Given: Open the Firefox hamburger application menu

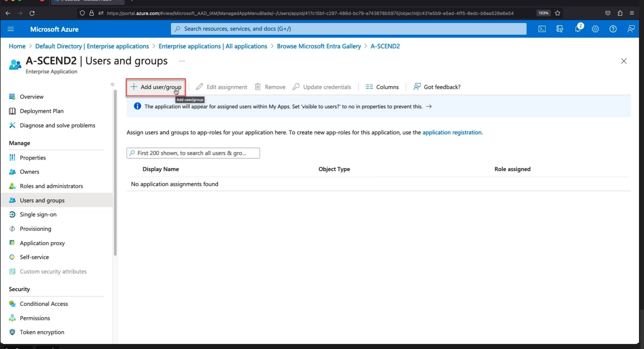Looking at the screenshot, I should [632, 13].
